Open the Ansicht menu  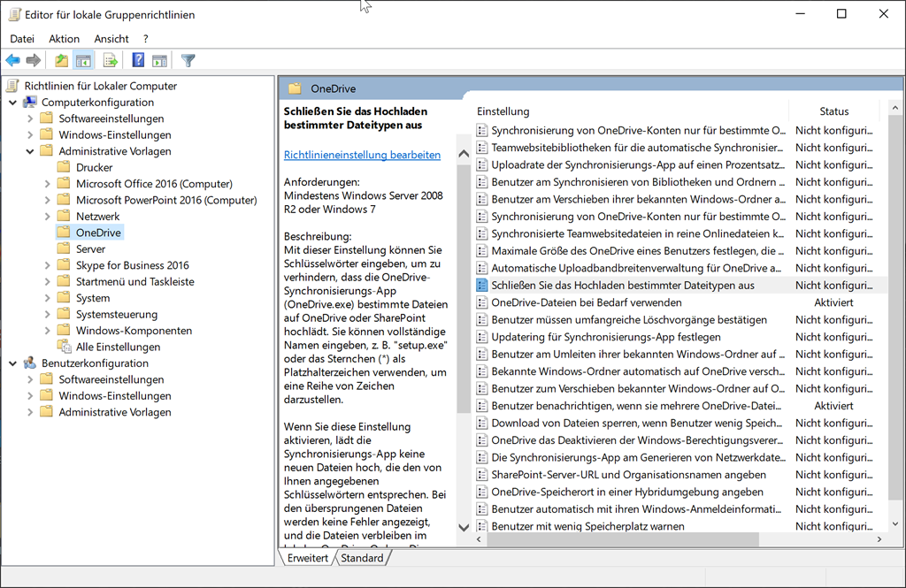tap(111, 39)
